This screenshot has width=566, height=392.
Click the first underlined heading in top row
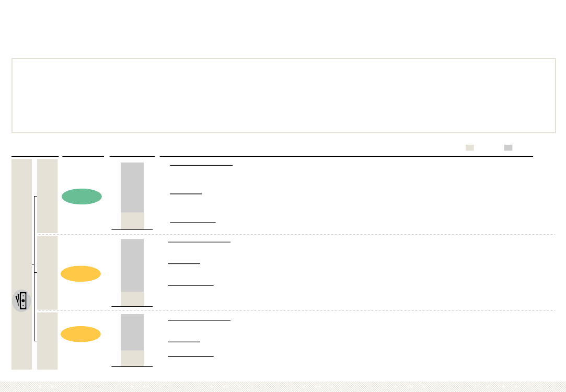(x=201, y=165)
